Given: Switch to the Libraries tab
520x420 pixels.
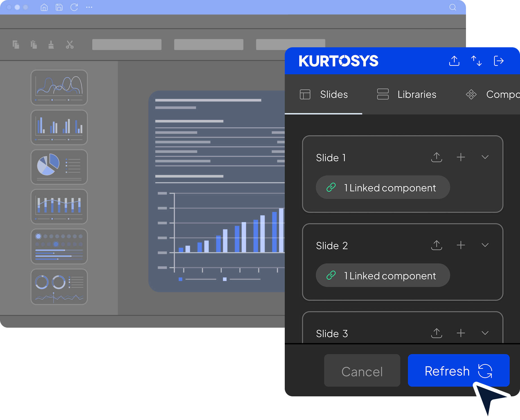Looking at the screenshot, I should 406,94.
